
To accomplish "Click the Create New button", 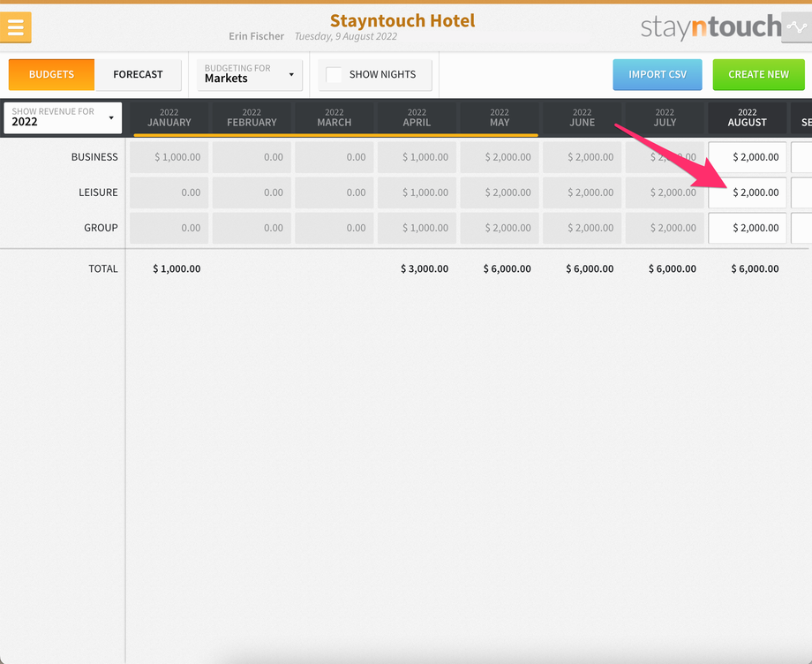I will [x=759, y=74].
